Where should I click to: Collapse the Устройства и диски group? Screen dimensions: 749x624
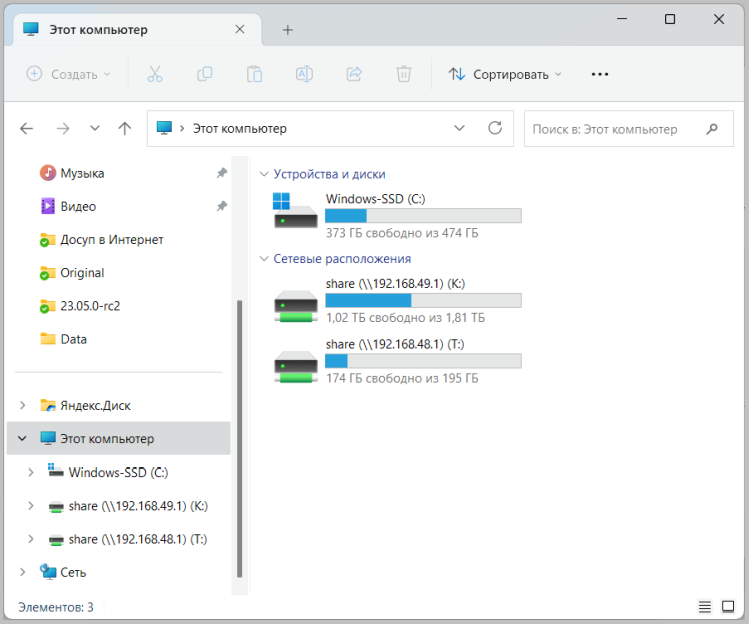tap(264, 174)
